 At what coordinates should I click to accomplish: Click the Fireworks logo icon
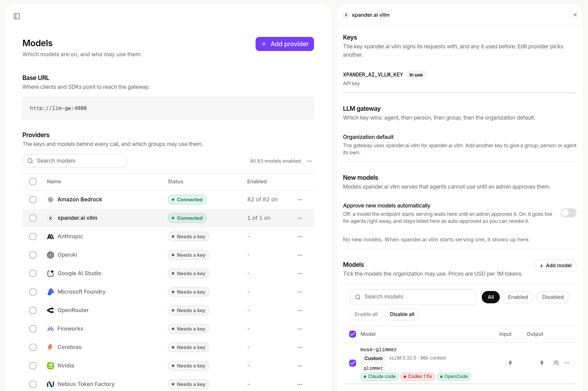tap(50, 329)
